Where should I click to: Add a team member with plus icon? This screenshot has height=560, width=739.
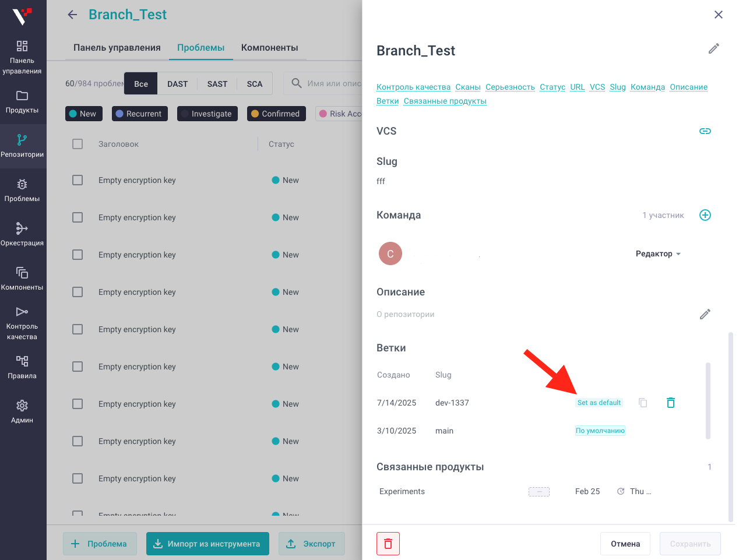pos(705,215)
